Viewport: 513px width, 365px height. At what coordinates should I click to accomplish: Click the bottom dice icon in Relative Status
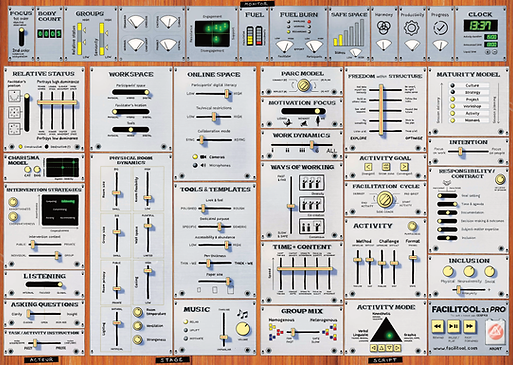[x=14, y=129]
